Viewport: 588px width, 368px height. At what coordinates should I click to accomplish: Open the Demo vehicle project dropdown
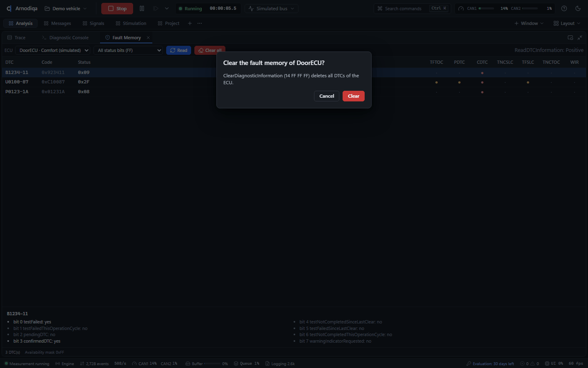pyautogui.click(x=66, y=9)
